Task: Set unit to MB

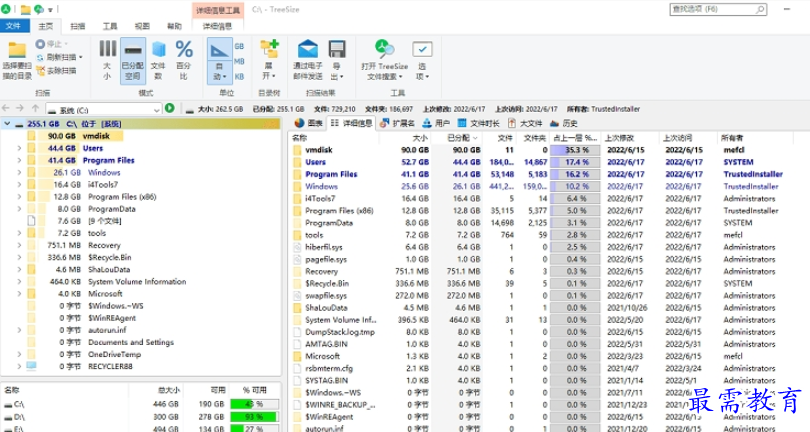Action: click(x=239, y=61)
